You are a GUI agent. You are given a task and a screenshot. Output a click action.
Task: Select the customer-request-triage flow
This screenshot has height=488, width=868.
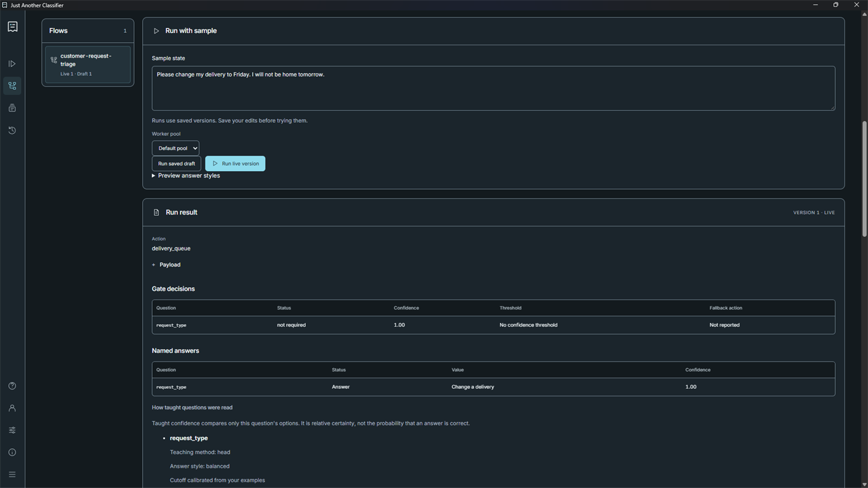[x=88, y=64]
